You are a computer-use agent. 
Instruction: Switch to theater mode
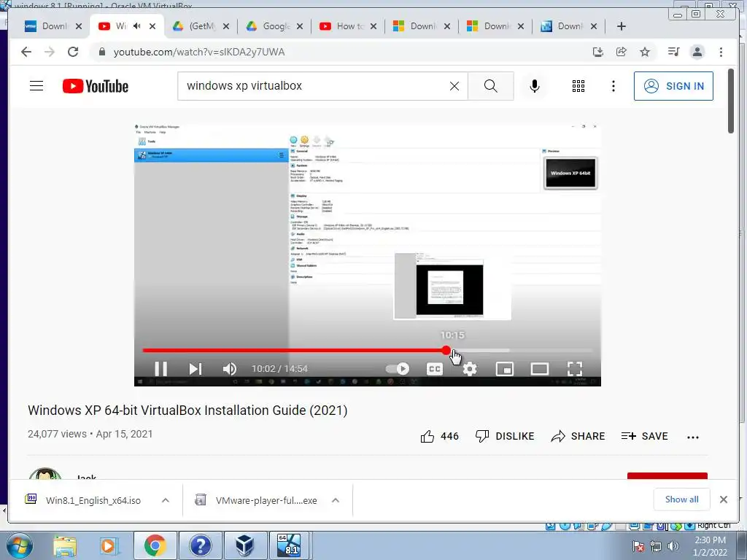click(x=539, y=368)
